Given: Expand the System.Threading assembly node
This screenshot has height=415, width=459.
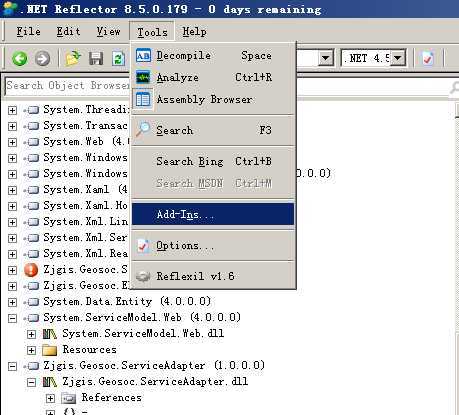Looking at the screenshot, I should point(12,110).
